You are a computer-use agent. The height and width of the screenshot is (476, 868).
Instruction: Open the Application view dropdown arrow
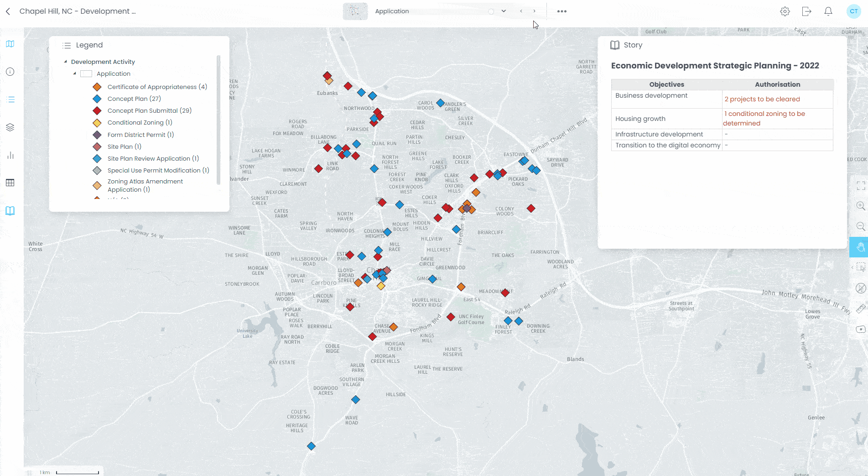504,11
